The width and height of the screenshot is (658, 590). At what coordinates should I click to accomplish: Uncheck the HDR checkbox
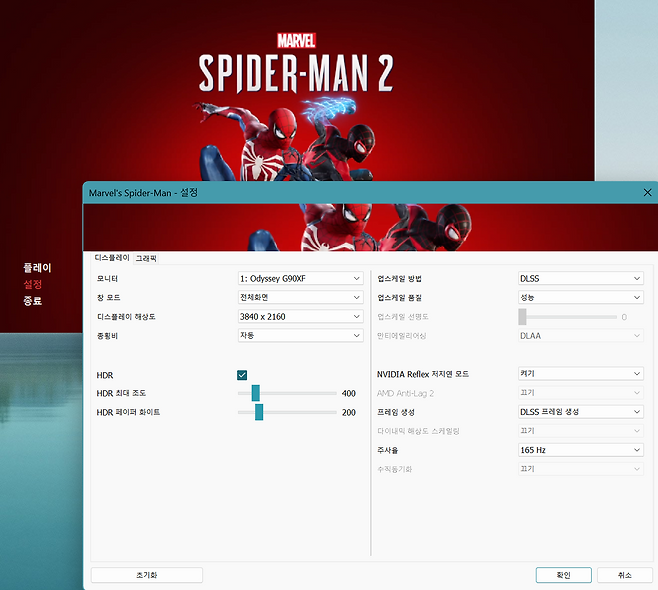[242, 375]
